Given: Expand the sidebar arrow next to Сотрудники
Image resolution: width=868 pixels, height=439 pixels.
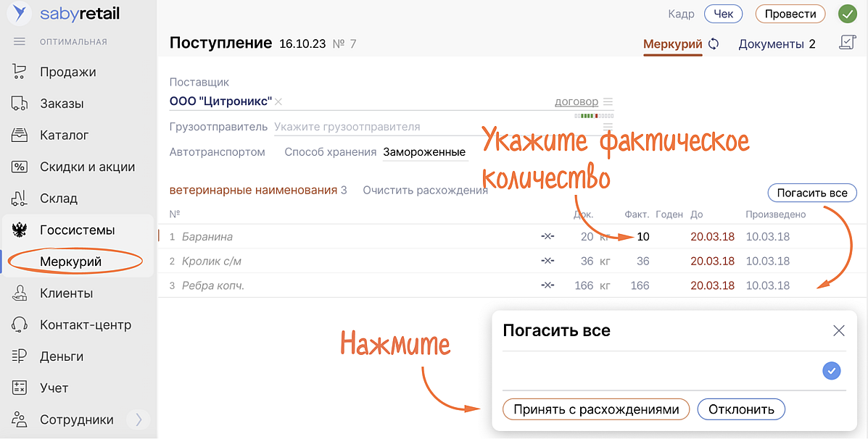Looking at the screenshot, I should coord(138,419).
